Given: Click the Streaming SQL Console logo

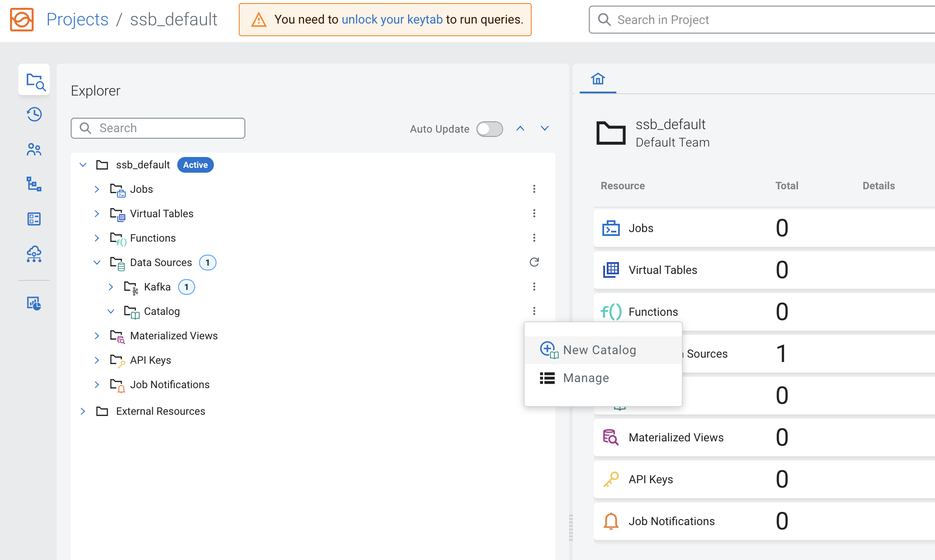Looking at the screenshot, I should click(x=22, y=20).
